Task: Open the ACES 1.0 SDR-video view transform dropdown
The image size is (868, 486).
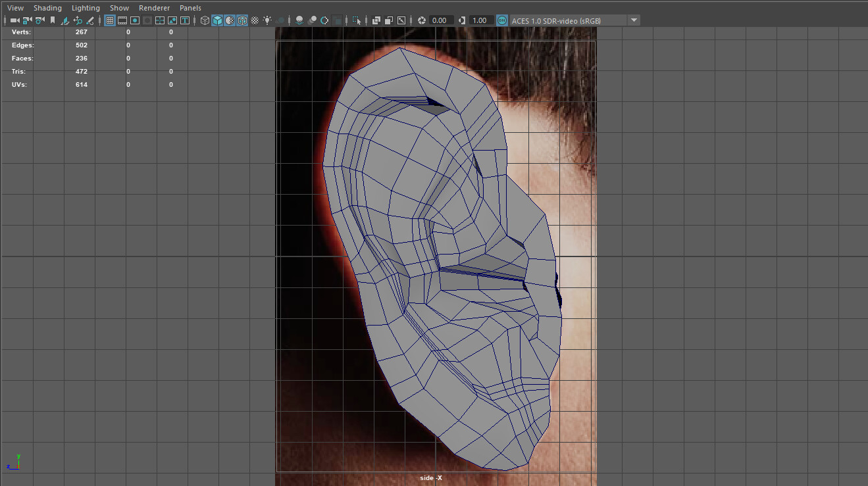Action: click(634, 20)
